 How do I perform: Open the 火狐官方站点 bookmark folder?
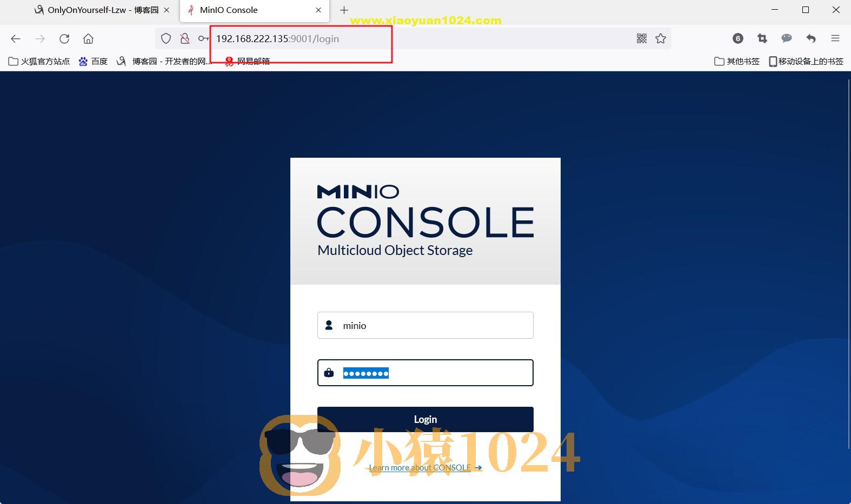click(x=39, y=61)
